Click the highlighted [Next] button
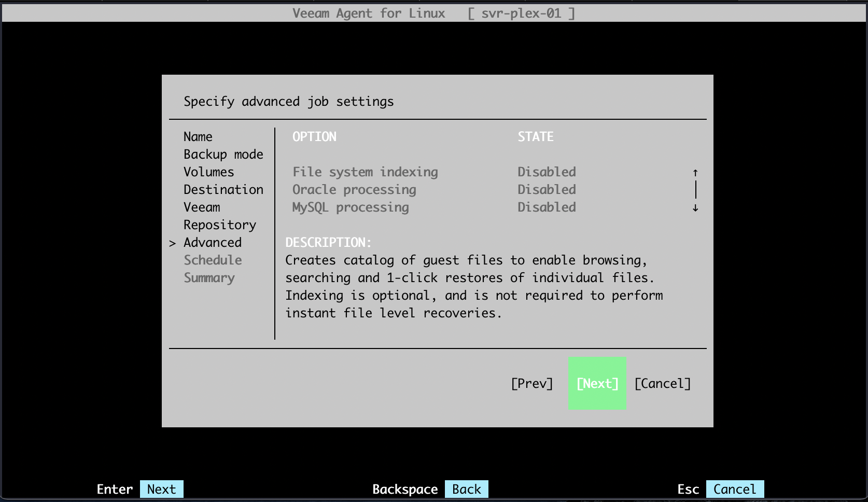 click(597, 383)
